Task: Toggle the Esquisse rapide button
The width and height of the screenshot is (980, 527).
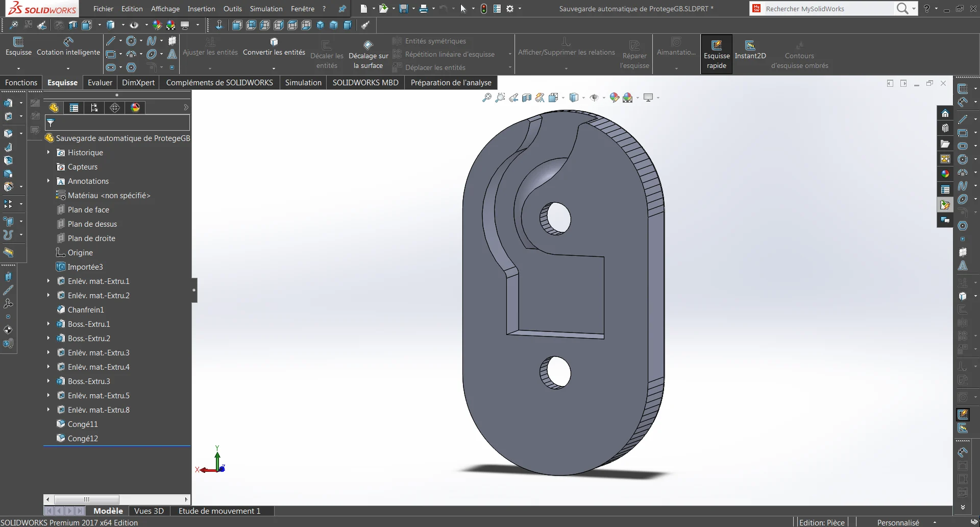Action: 716,54
